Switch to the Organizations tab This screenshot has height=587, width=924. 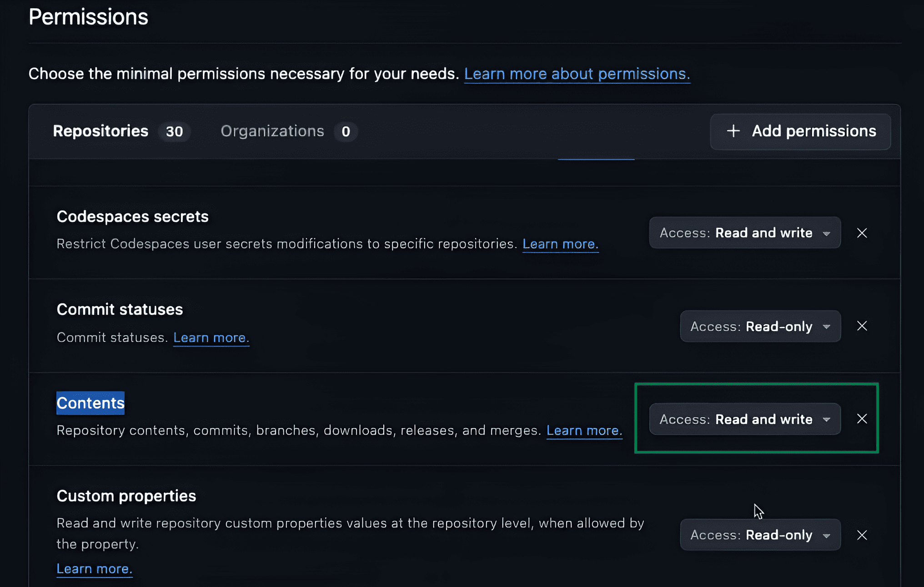pos(272,132)
